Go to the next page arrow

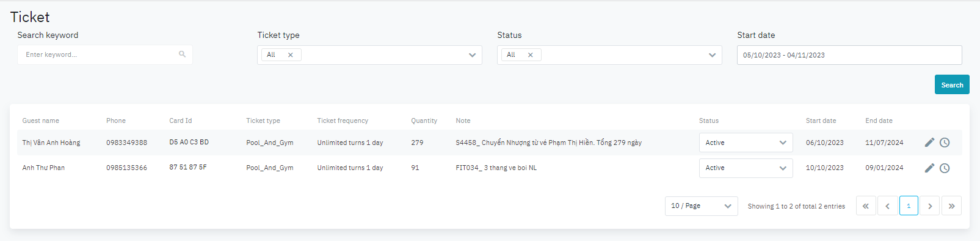pos(930,206)
